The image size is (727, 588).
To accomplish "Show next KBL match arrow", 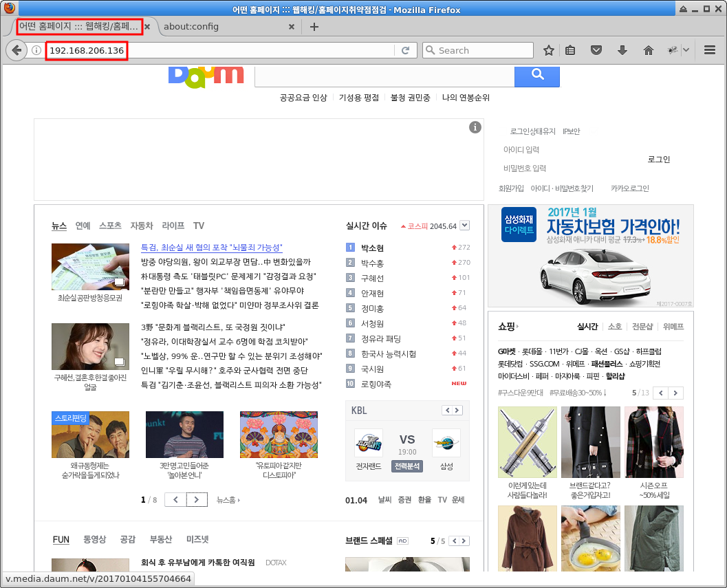I will coord(457,410).
